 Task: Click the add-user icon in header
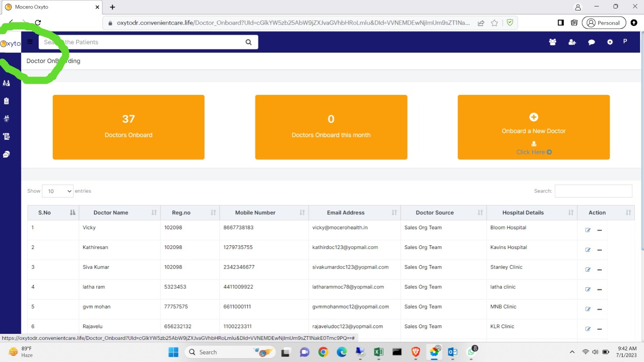click(x=572, y=42)
